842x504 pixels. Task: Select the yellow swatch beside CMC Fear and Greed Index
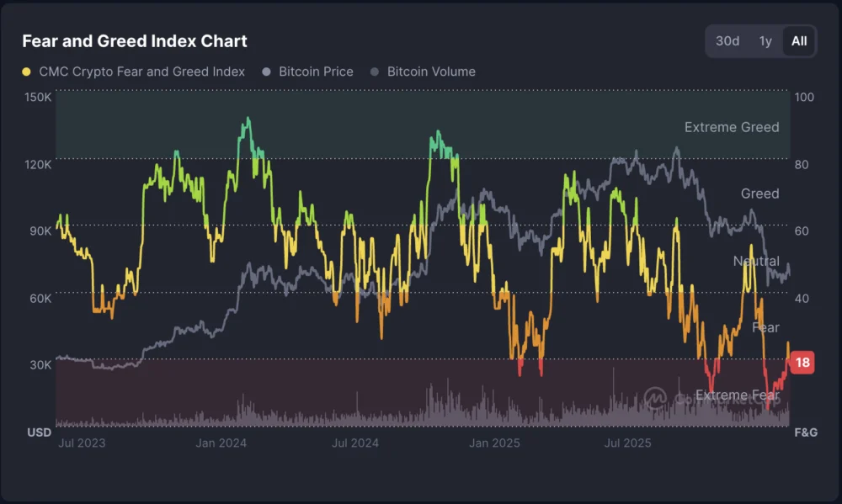pyautogui.click(x=27, y=72)
